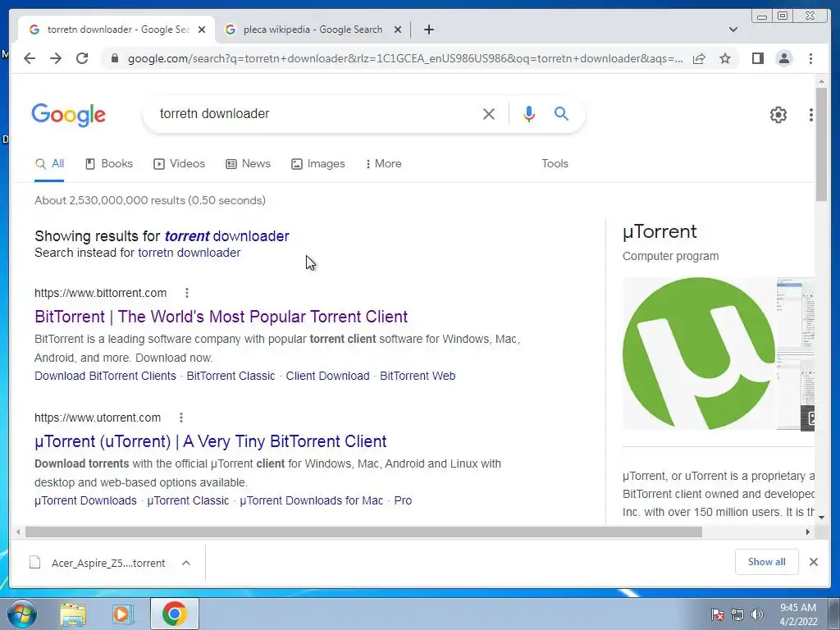Open network status tray icon

(737, 614)
